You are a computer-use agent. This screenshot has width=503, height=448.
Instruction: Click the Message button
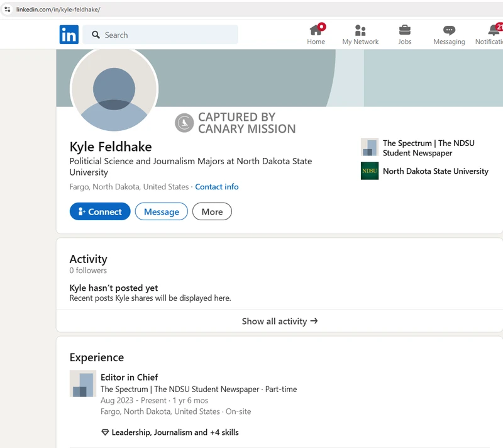tap(162, 211)
